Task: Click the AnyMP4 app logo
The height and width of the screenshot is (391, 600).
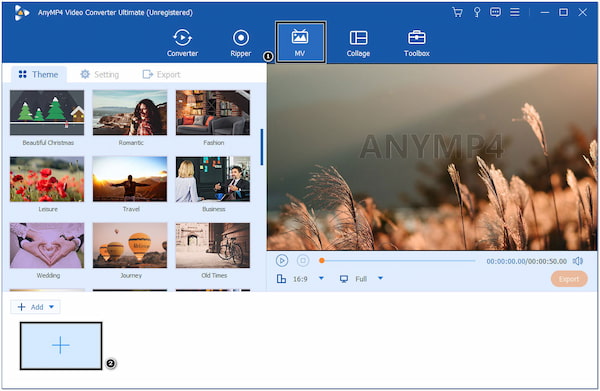Action: 21,13
